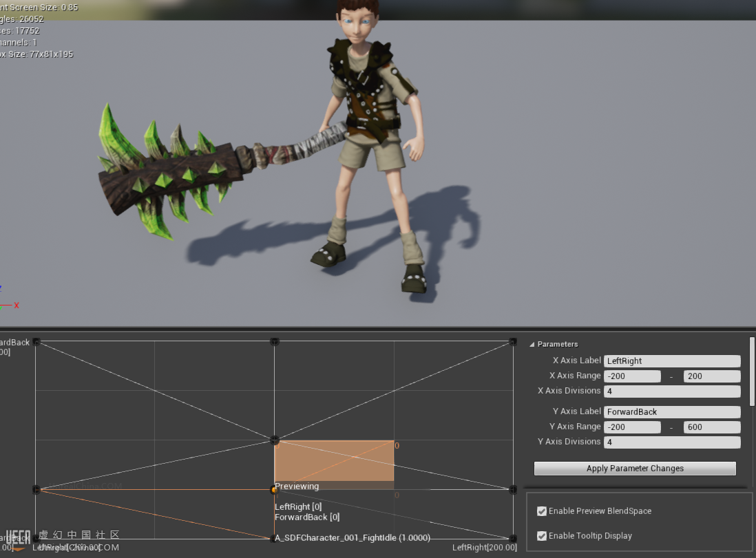The height and width of the screenshot is (558, 756).
Task: Click the X Axis Label field
Action: [671, 361]
